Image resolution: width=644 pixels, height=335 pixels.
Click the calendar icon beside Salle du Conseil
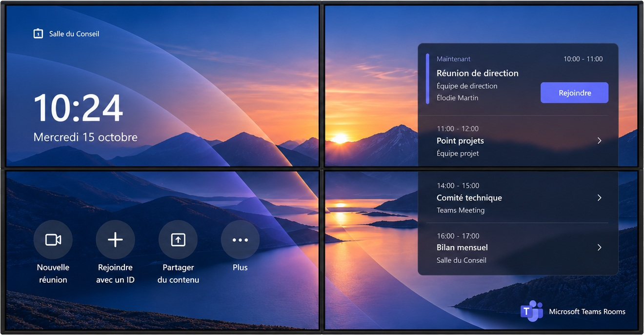38,34
